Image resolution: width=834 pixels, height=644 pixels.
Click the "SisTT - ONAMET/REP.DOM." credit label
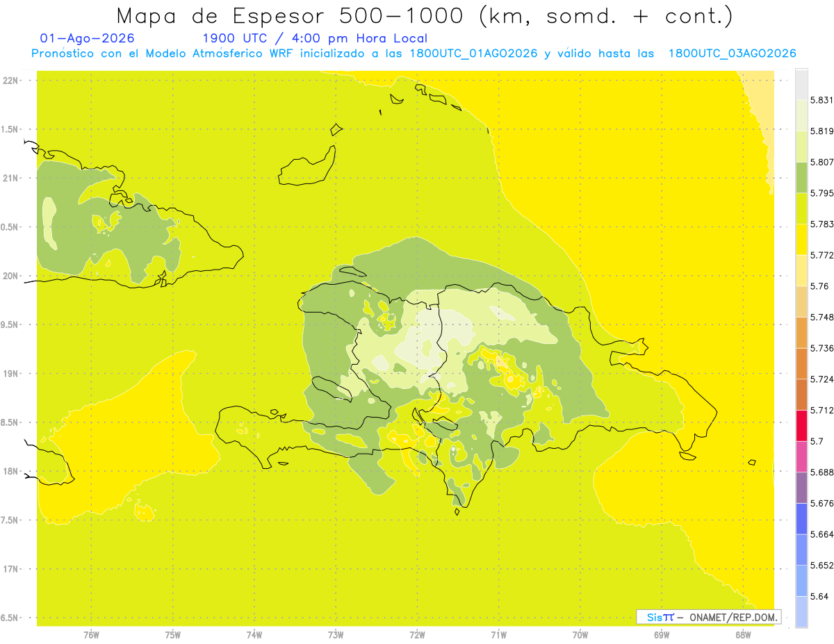pyautogui.click(x=708, y=617)
